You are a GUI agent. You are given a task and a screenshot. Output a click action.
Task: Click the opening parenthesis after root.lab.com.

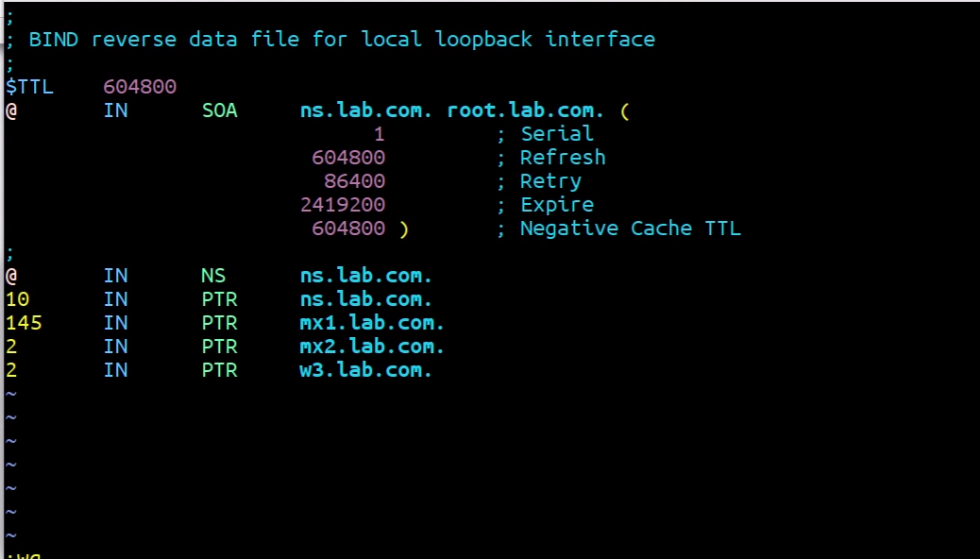click(625, 111)
